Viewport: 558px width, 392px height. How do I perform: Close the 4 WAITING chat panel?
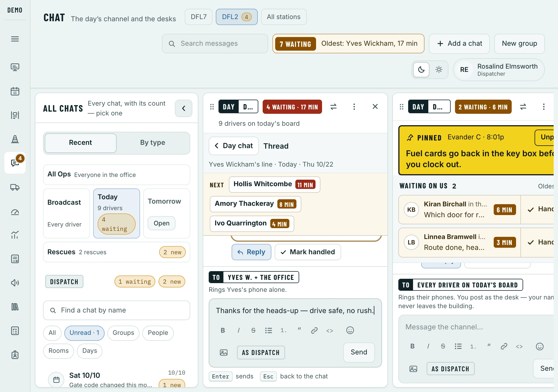tap(375, 107)
